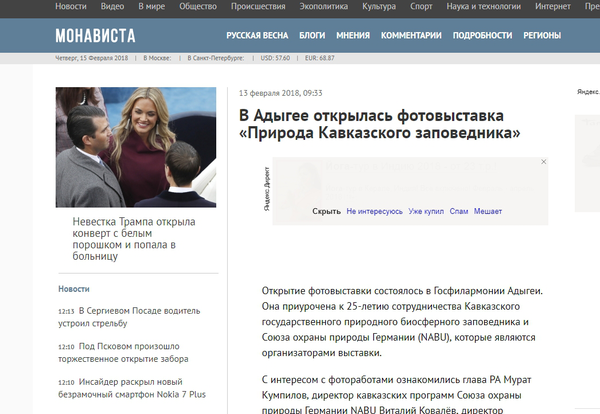This screenshot has height=414, width=600.
Task: Open the Спорт section
Action: point(421,7)
